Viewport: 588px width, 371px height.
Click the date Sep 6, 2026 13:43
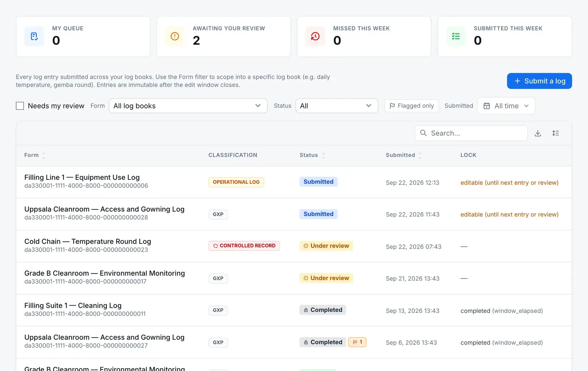(x=411, y=343)
